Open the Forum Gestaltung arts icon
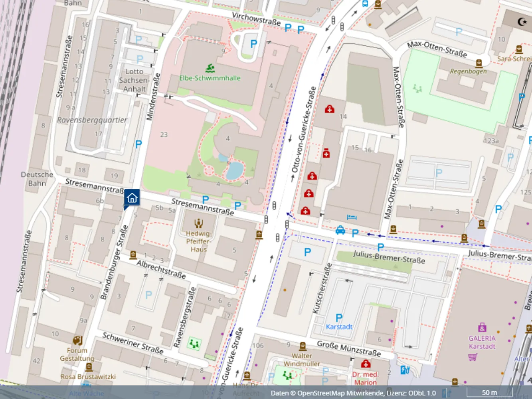Screen dimensions: 532x399 pyautogui.click(x=77, y=340)
